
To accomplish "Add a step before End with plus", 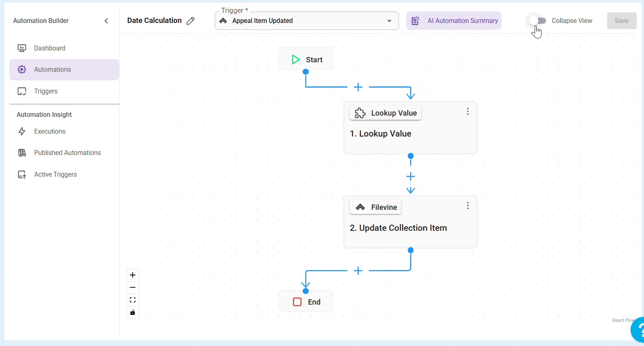I will pyautogui.click(x=358, y=271).
